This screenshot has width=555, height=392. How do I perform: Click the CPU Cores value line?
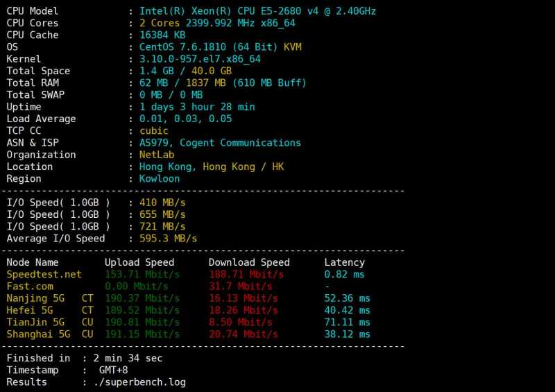(217, 23)
